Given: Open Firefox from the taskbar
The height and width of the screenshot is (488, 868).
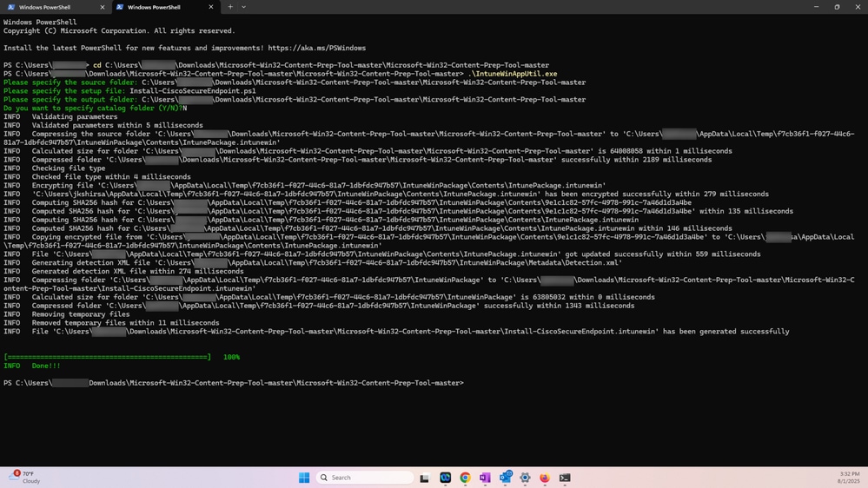Looking at the screenshot, I should pyautogui.click(x=545, y=478).
